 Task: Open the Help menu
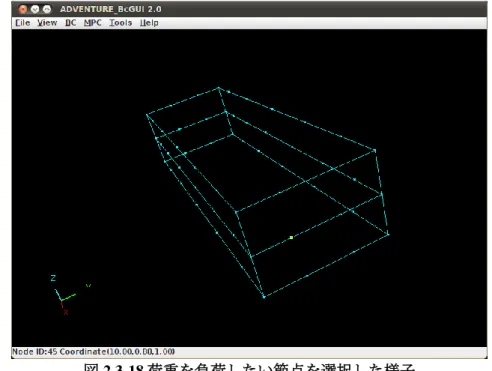click(x=149, y=23)
